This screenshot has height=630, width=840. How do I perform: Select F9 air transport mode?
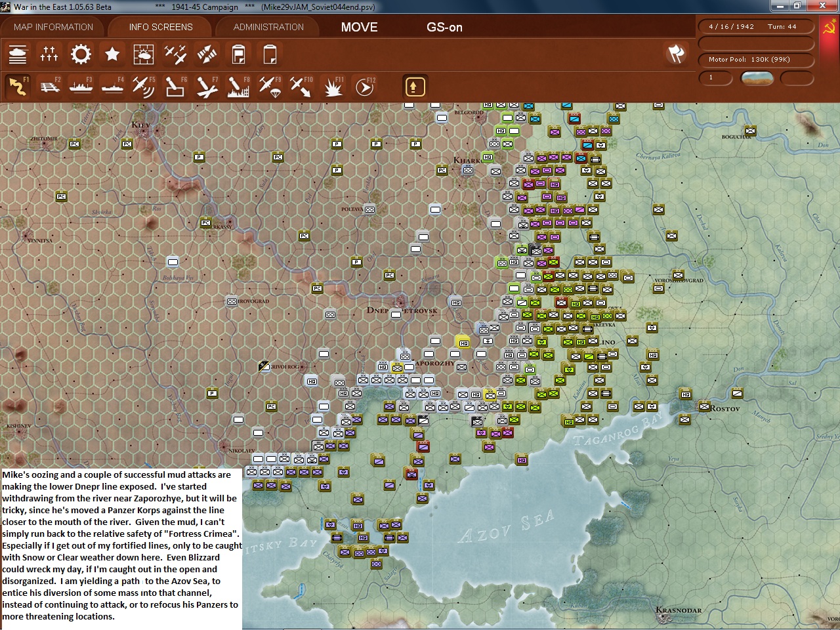click(270, 87)
